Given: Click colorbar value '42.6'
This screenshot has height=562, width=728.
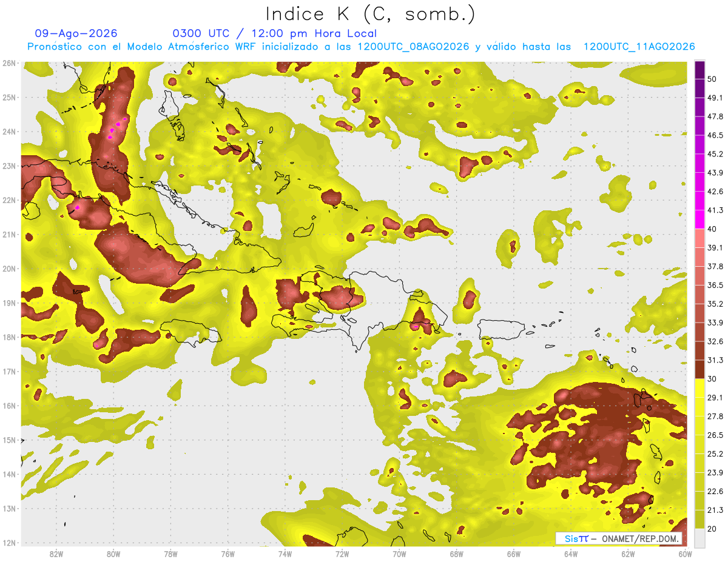Looking at the screenshot, I should pyautogui.click(x=715, y=192).
